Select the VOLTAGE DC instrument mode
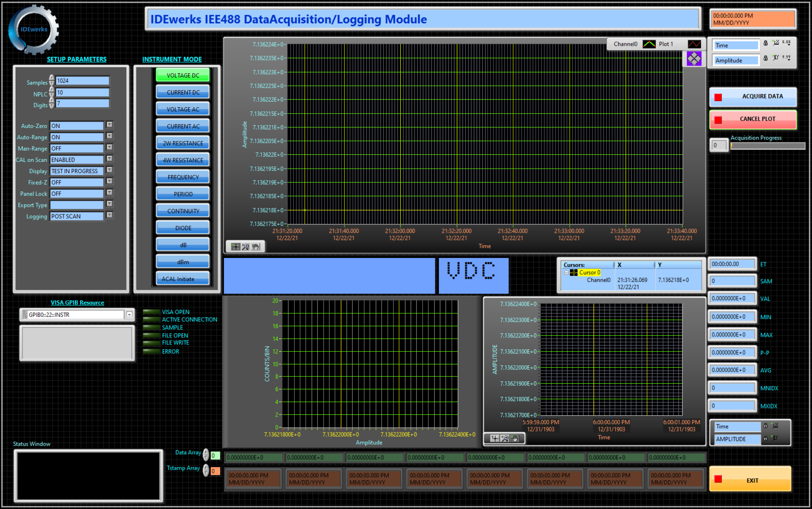 click(x=183, y=75)
